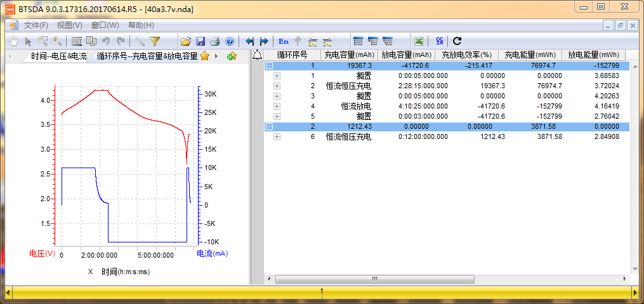Open the 文件(F) menu
Image resolution: width=644 pixels, height=304 pixels.
click(x=36, y=25)
